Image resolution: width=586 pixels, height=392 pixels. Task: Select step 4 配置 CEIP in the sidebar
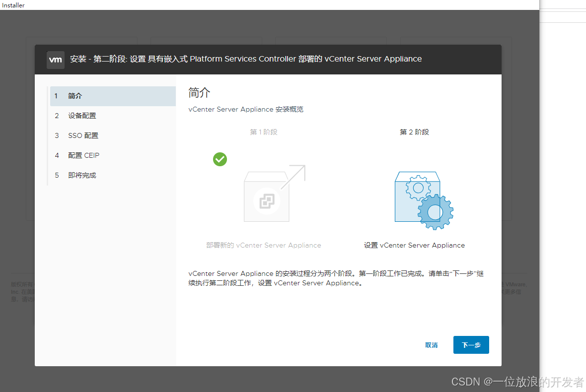113,155
